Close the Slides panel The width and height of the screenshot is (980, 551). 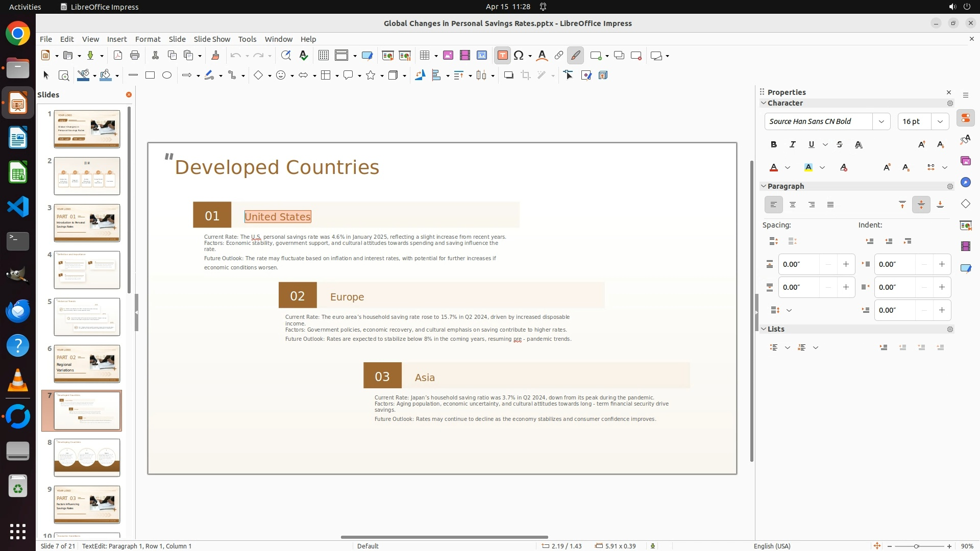(129, 95)
